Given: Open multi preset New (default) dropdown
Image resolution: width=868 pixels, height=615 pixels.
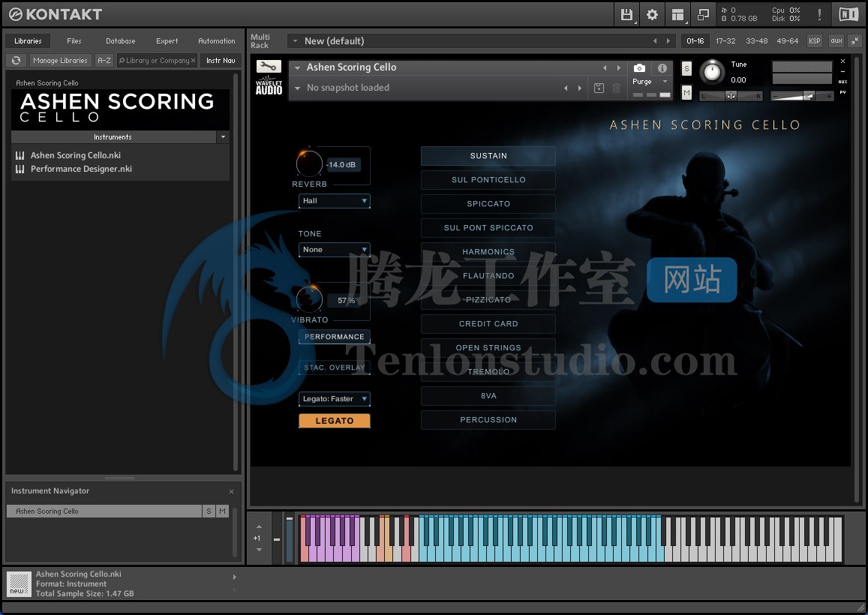Looking at the screenshot, I should [295, 41].
